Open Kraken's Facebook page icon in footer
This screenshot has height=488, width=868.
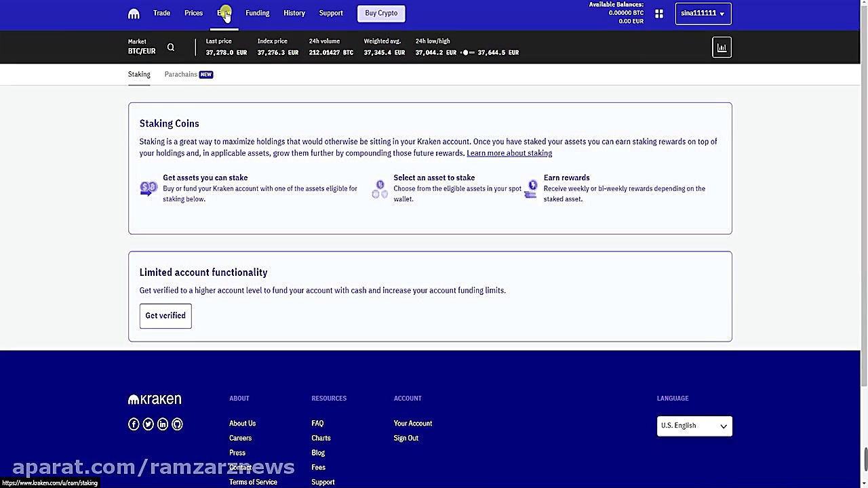tap(134, 424)
